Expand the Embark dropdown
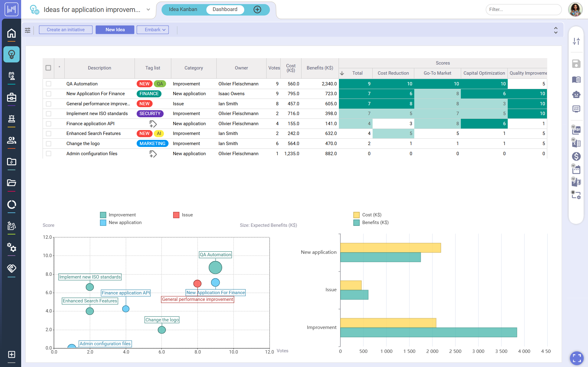This screenshot has height=367, width=588. pyautogui.click(x=164, y=30)
